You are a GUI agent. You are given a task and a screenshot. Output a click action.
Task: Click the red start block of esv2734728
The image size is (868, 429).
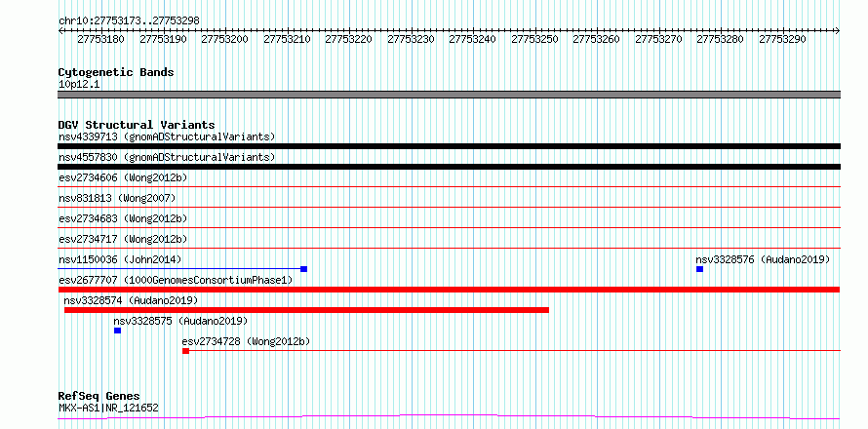(x=185, y=351)
